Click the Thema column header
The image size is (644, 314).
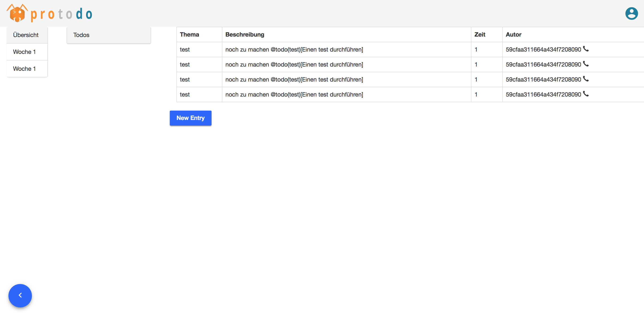click(189, 34)
